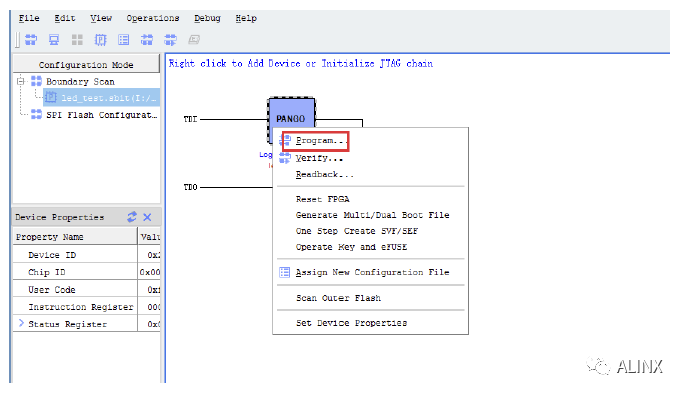The image size is (684, 394).
Task: Choose Readback... from the context menu
Action: click(x=370, y=175)
